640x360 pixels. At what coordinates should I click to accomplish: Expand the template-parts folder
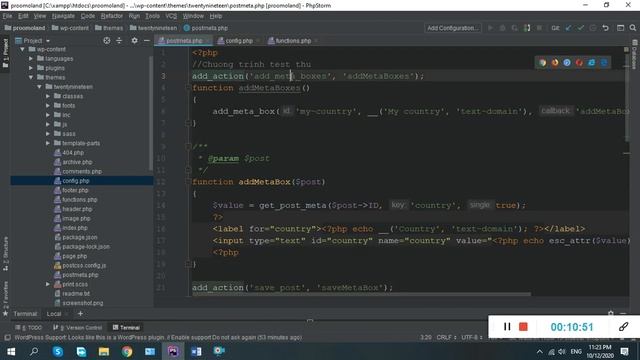coord(48,143)
